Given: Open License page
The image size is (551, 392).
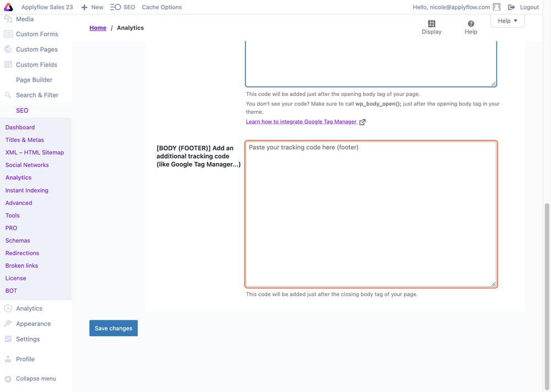Looking at the screenshot, I should coord(16,278).
